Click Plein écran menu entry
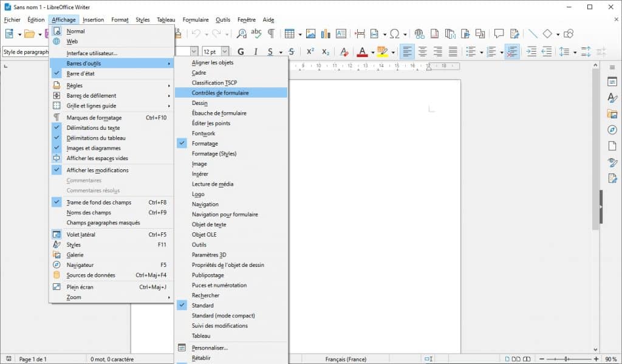The image size is (622, 364). point(112,287)
